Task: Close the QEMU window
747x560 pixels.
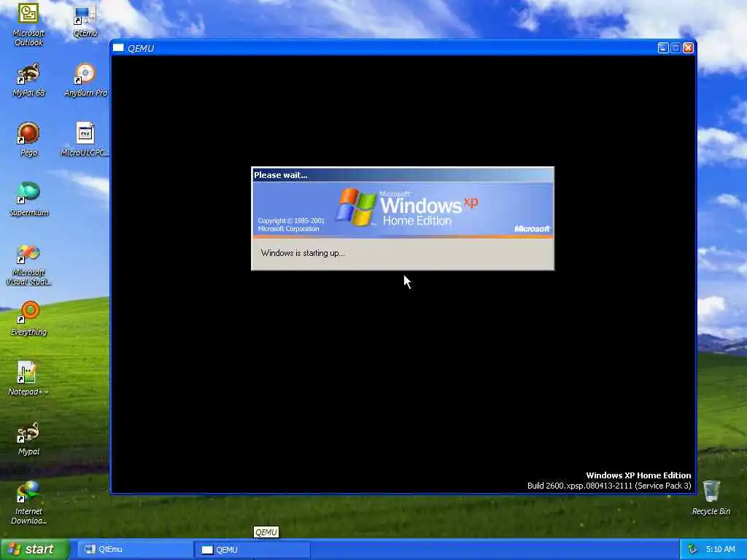Action: pos(688,47)
